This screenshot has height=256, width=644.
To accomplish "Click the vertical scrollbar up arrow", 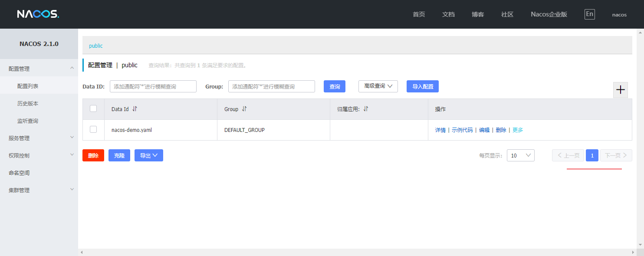I will 640,32.
